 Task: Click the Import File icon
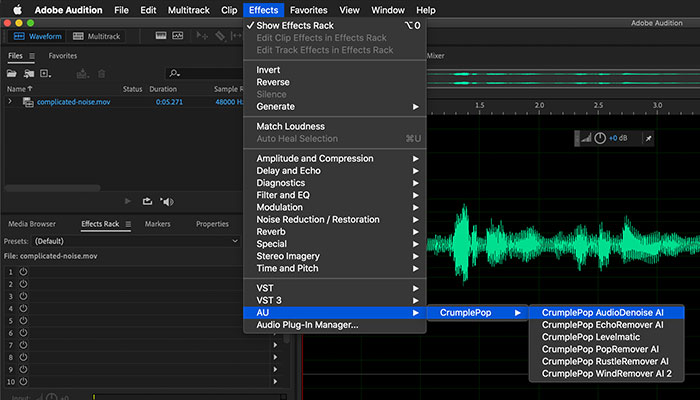click(29, 74)
